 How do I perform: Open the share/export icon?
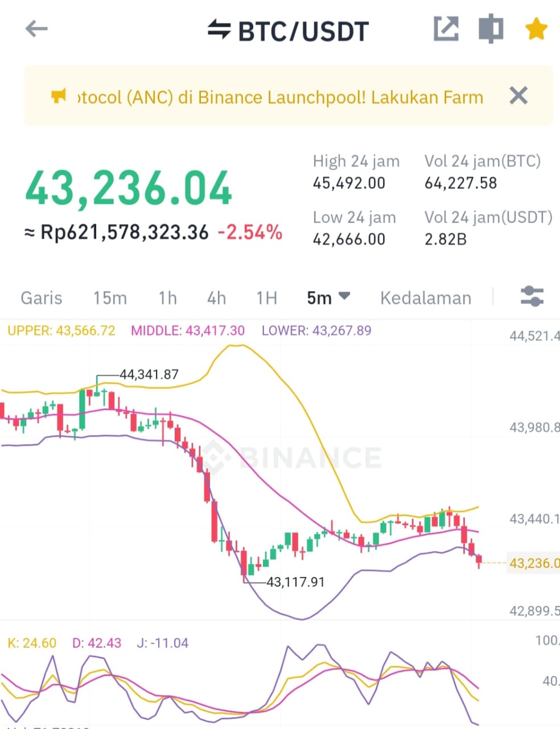coord(446,29)
